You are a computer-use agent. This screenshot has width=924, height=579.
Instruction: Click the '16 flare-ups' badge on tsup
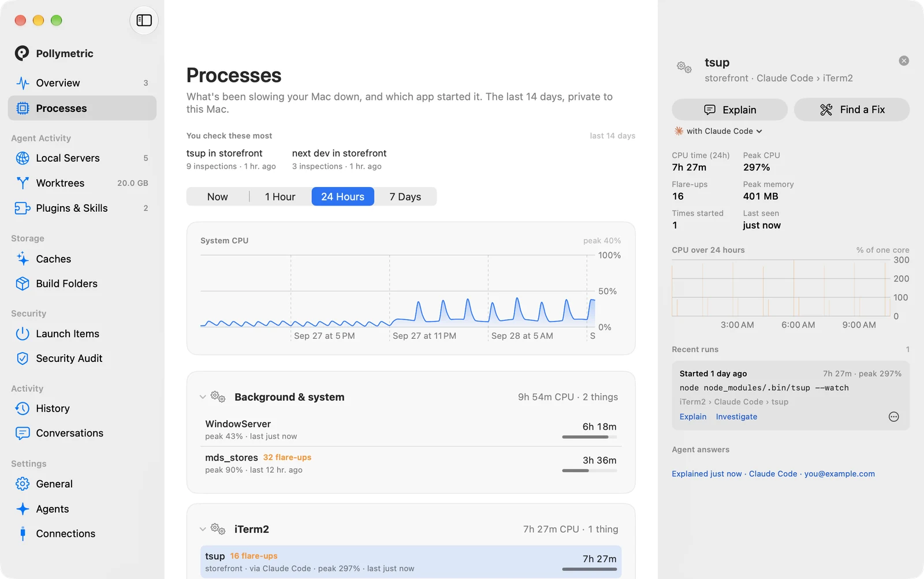point(254,556)
